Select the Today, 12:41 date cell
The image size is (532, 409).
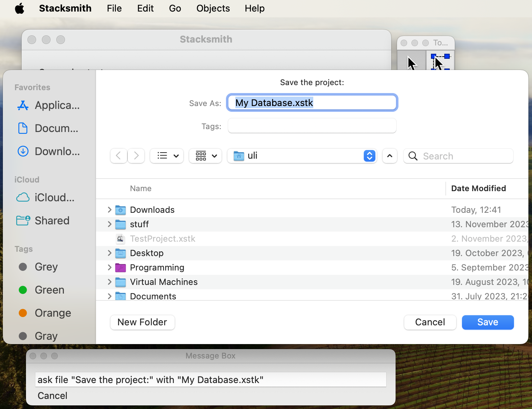pos(476,210)
